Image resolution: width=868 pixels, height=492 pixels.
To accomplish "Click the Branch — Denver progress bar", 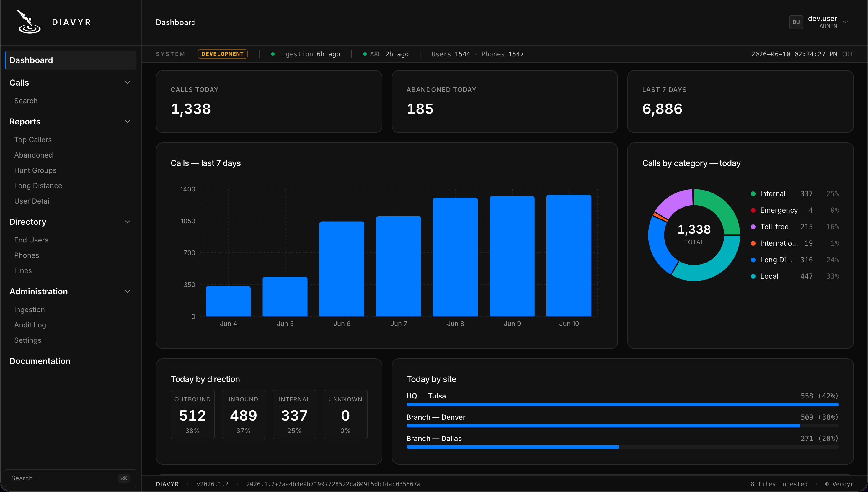I will pos(623,426).
